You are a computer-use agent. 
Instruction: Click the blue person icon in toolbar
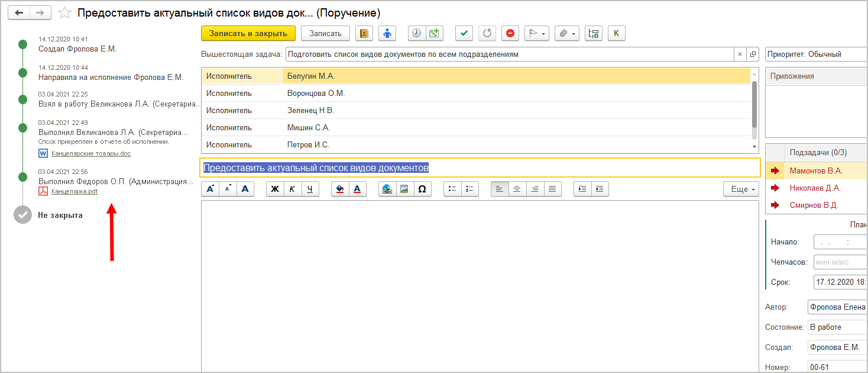pyautogui.click(x=387, y=33)
